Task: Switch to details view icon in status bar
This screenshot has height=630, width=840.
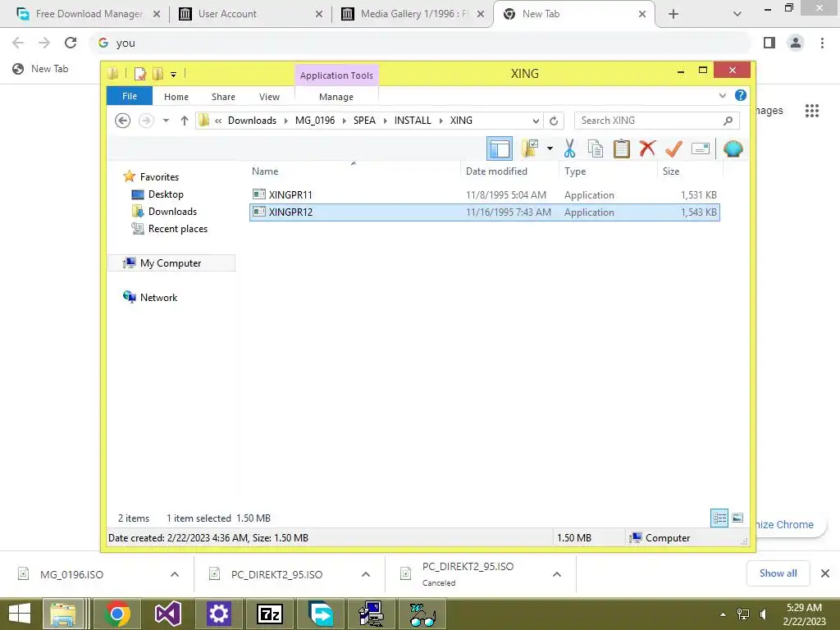Action: point(719,518)
